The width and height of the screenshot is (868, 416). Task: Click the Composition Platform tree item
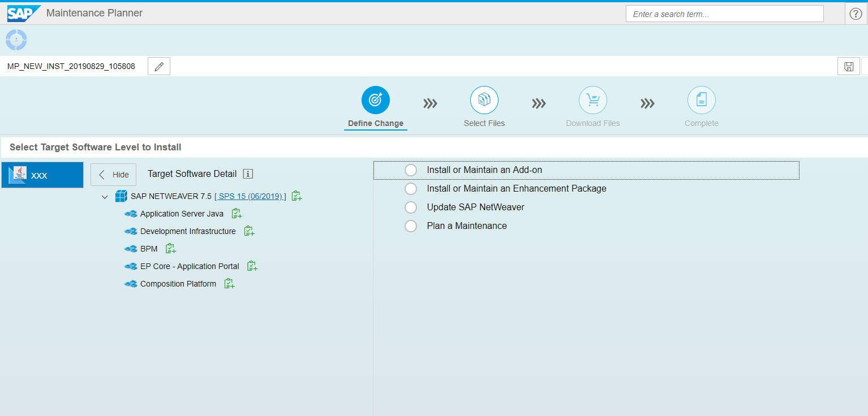click(178, 284)
